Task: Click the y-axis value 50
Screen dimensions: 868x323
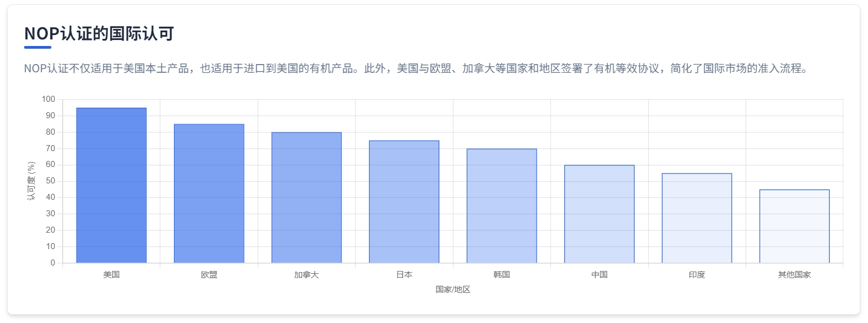Action: pos(50,181)
